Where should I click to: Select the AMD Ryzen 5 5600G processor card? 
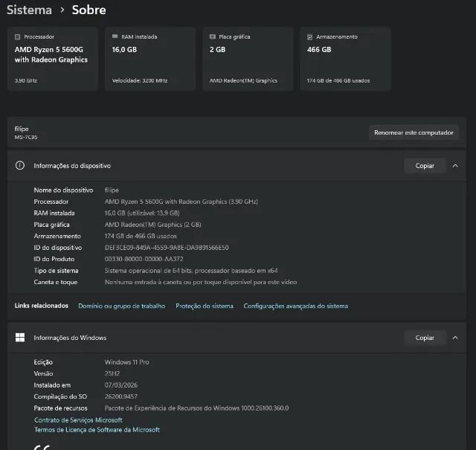click(53, 59)
